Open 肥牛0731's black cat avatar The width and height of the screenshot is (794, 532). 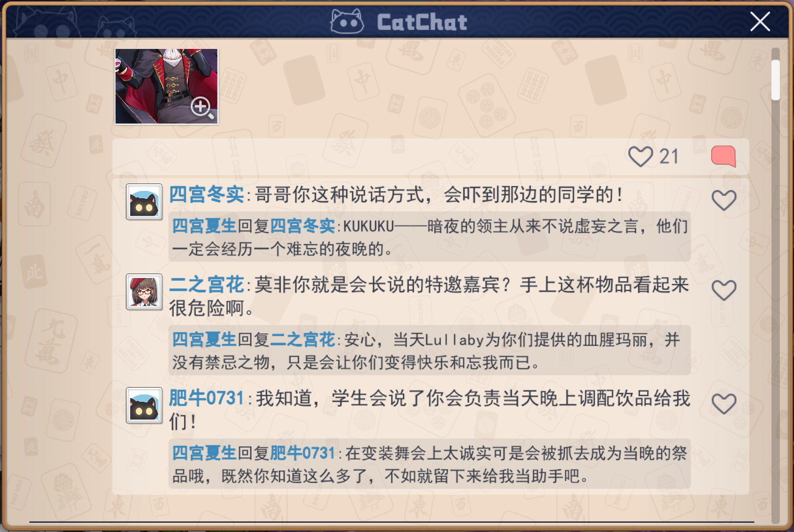tap(144, 405)
